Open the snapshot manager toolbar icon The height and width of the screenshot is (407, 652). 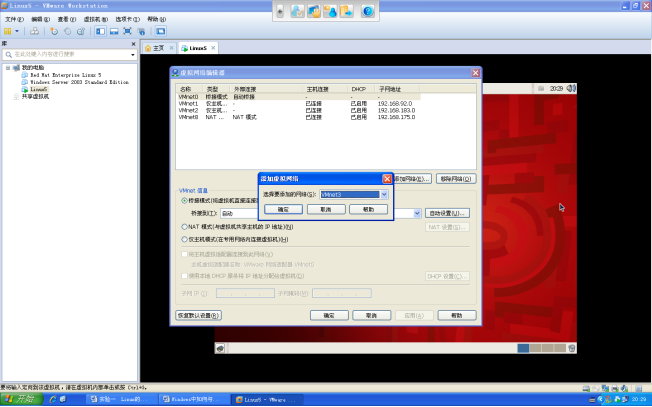[81, 31]
